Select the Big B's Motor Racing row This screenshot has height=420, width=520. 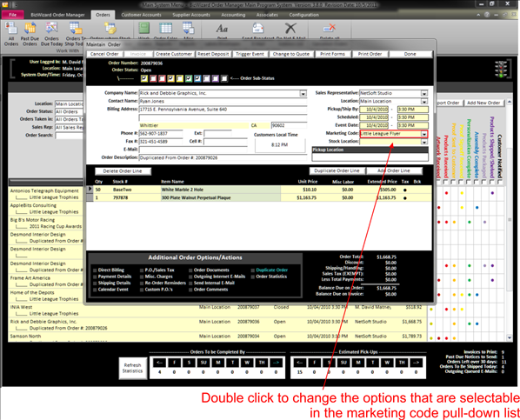click(x=46, y=223)
